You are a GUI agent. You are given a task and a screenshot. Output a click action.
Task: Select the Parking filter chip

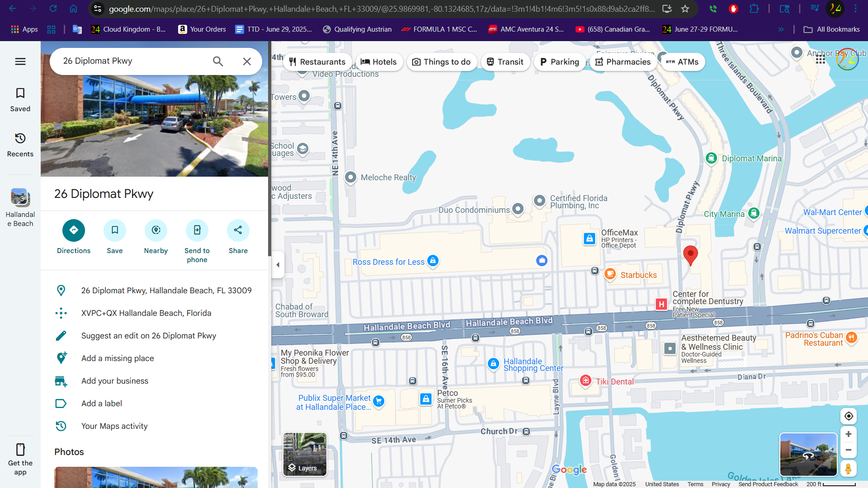[560, 62]
